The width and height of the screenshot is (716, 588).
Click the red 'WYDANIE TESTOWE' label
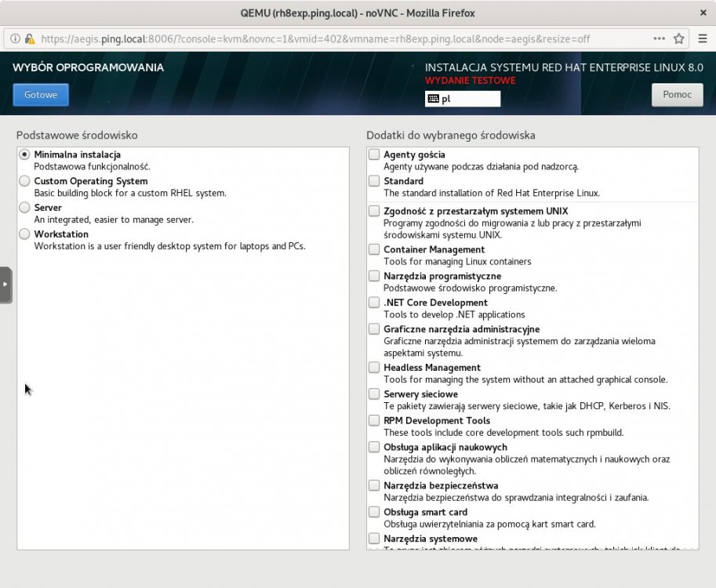[471, 81]
